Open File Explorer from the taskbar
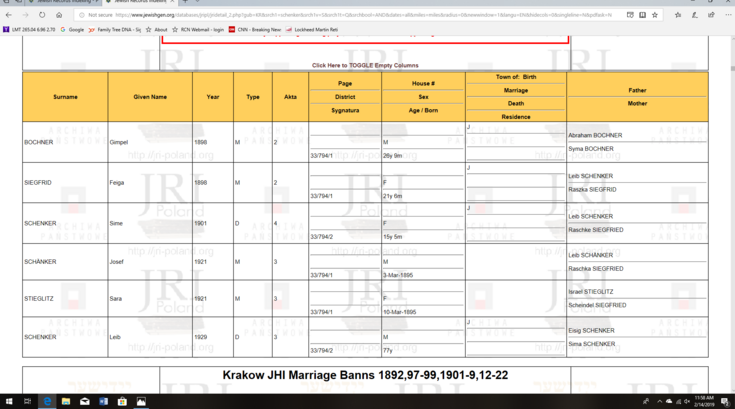Image resolution: width=735 pixels, height=409 pixels. point(66,402)
